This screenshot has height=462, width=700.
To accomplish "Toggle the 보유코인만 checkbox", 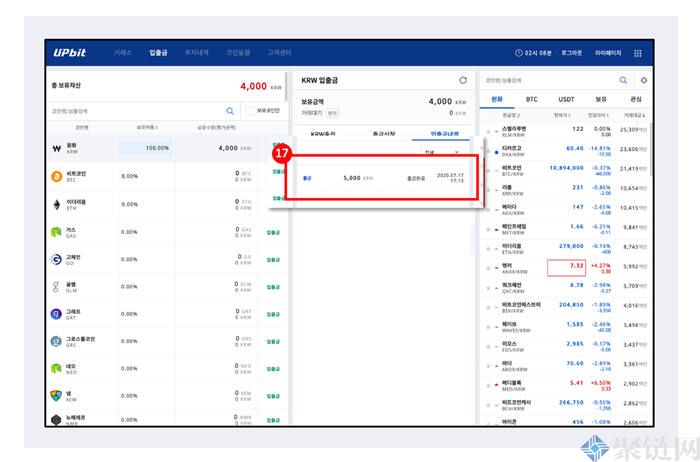I will pos(249,111).
